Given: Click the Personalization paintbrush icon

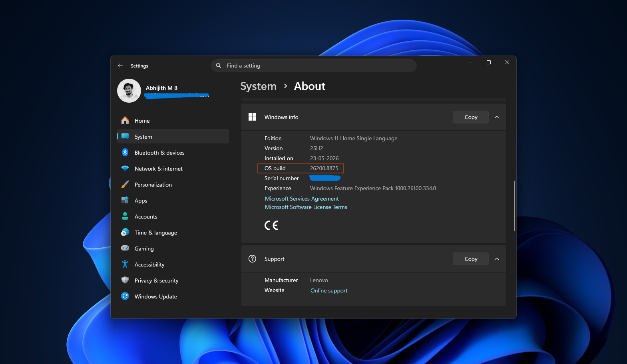Looking at the screenshot, I should tap(125, 184).
